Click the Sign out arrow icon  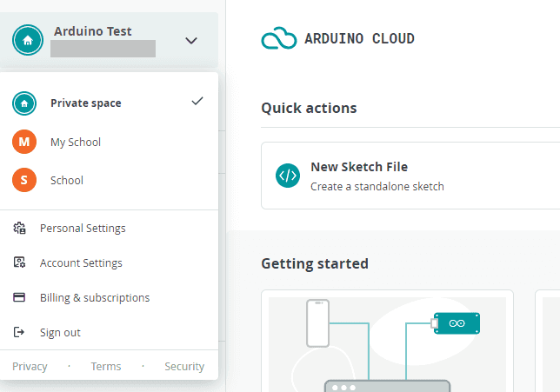click(x=20, y=332)
